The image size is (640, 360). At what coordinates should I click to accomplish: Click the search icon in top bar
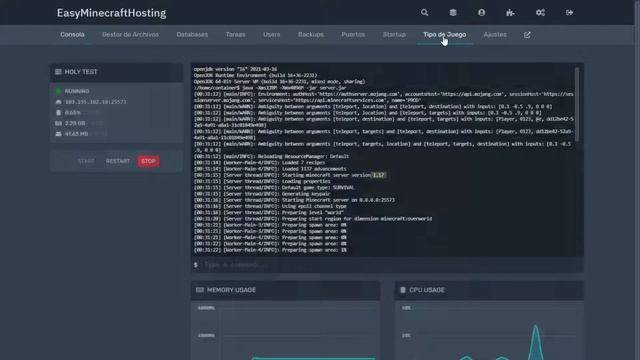424,13
